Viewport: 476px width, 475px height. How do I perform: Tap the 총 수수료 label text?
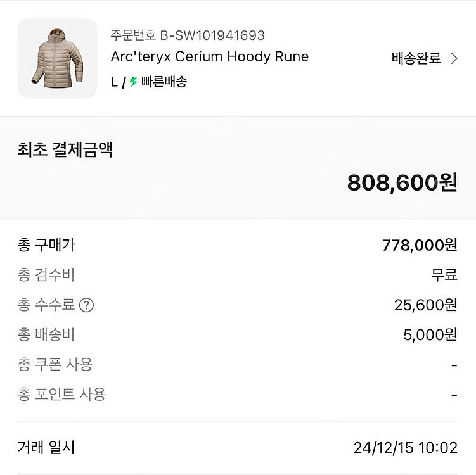[x=46, y=305]
